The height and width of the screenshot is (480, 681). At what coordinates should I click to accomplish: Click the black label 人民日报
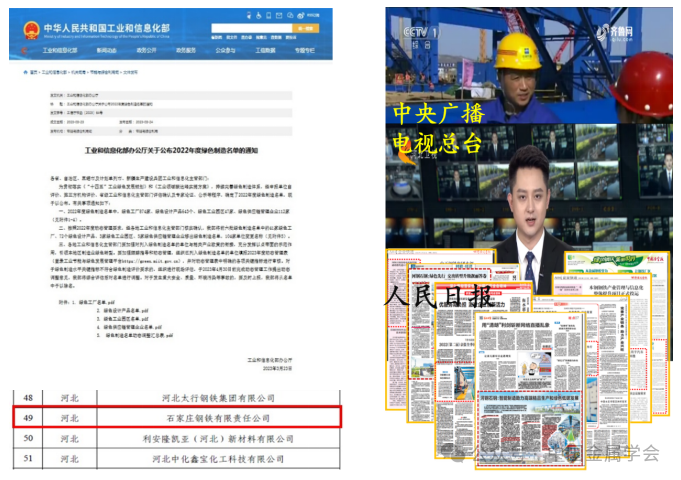point(438,295)
